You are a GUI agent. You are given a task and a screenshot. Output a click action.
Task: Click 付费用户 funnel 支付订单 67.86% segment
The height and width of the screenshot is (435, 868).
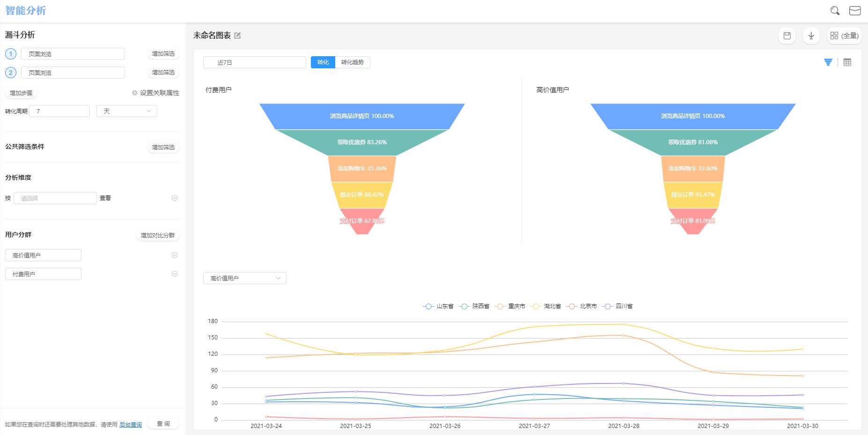point(362,221)
